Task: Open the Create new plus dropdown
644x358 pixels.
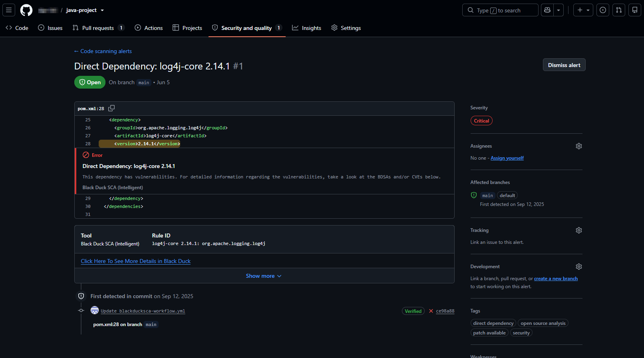Action: (x=583, y=10)
